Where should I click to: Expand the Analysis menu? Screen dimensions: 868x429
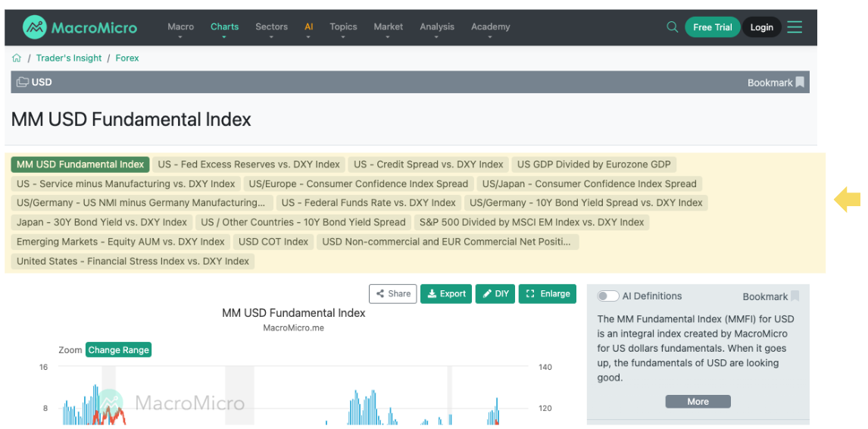[437, 27]
